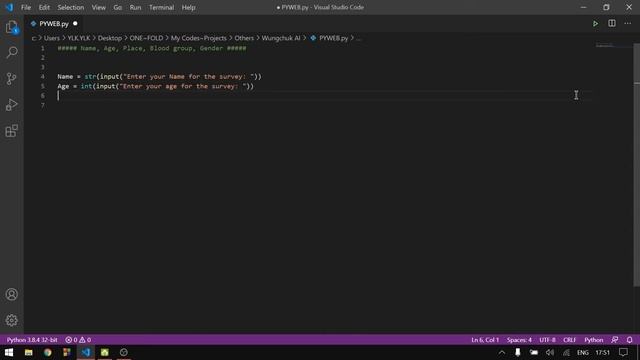Open the Edit menu
The height and width of the screenshot is (360, 640).
click(44, 7)
